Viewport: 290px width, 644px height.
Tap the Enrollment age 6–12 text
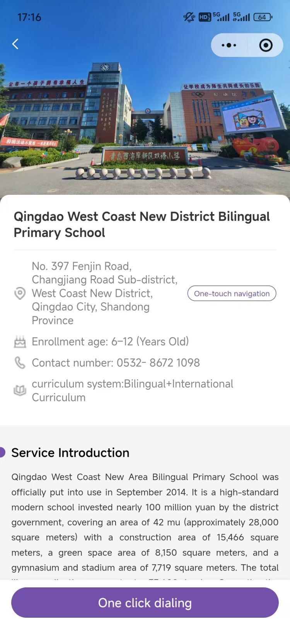(x=110, y=342)
